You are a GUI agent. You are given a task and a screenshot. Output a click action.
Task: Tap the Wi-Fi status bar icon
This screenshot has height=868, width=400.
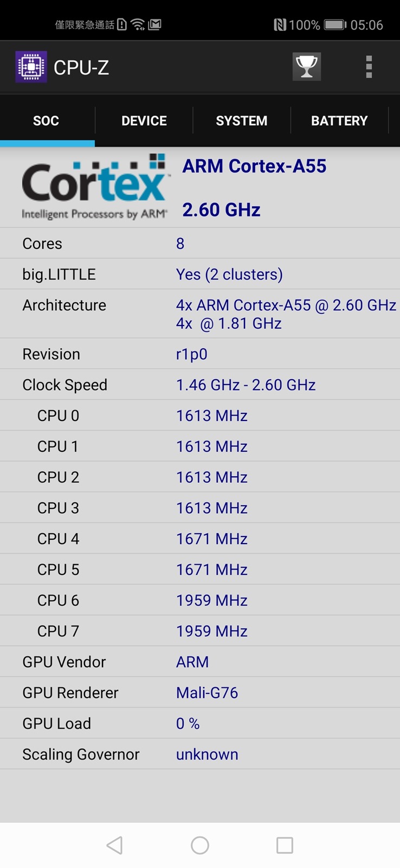[138, 24]
